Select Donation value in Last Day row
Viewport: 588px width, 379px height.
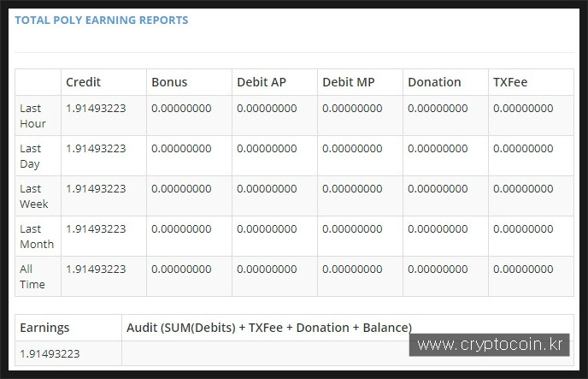tap(438, 148)
